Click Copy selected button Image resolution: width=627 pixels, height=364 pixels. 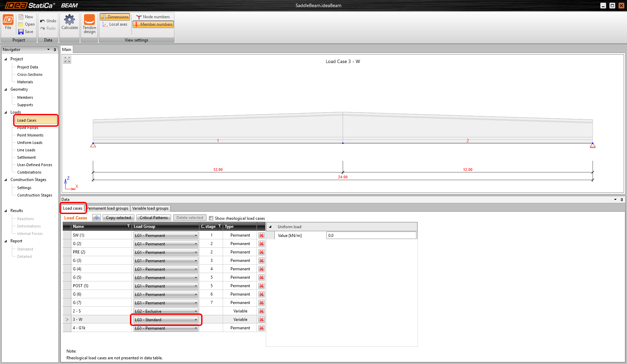(x=118, y=218)
